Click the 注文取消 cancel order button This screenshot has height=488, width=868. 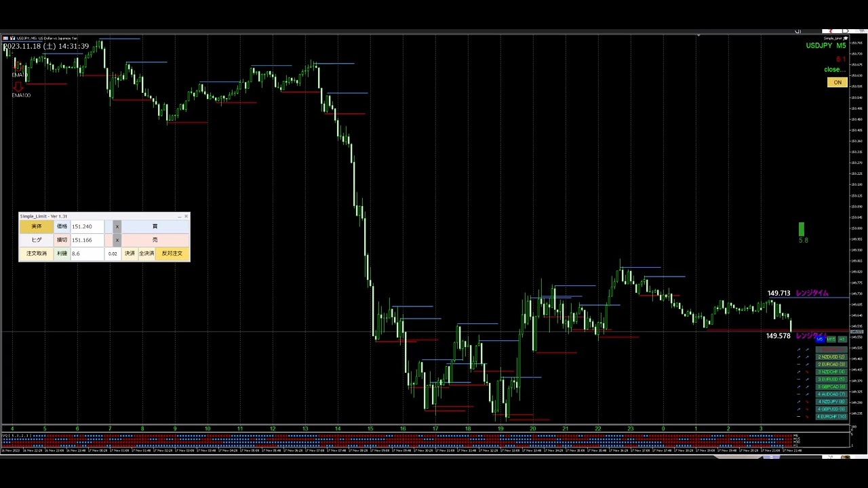37,253
